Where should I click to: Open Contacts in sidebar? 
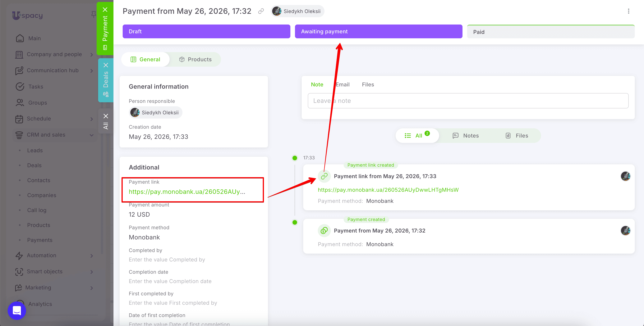(x=39, y=180)
